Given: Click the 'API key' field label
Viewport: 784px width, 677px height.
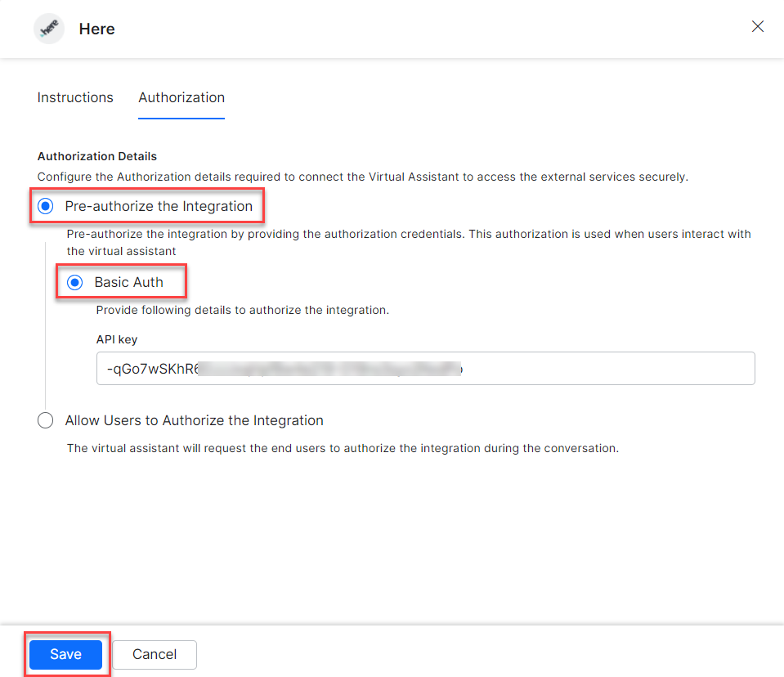Looking at the screenshot, I should tap(117, 339).
